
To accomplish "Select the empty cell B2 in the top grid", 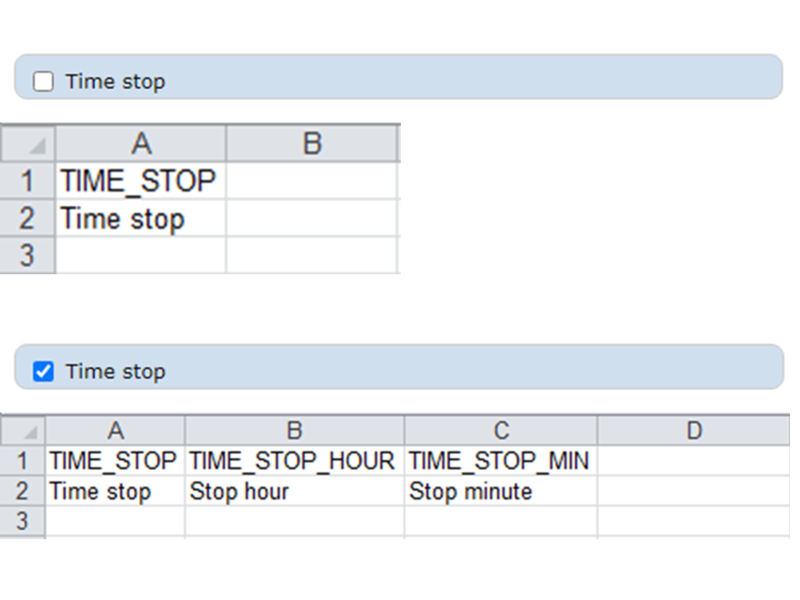I will (313, 219).
